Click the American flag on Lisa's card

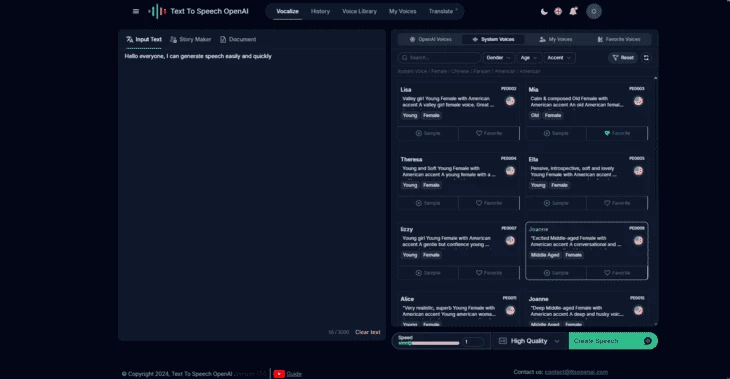[510, 101]
